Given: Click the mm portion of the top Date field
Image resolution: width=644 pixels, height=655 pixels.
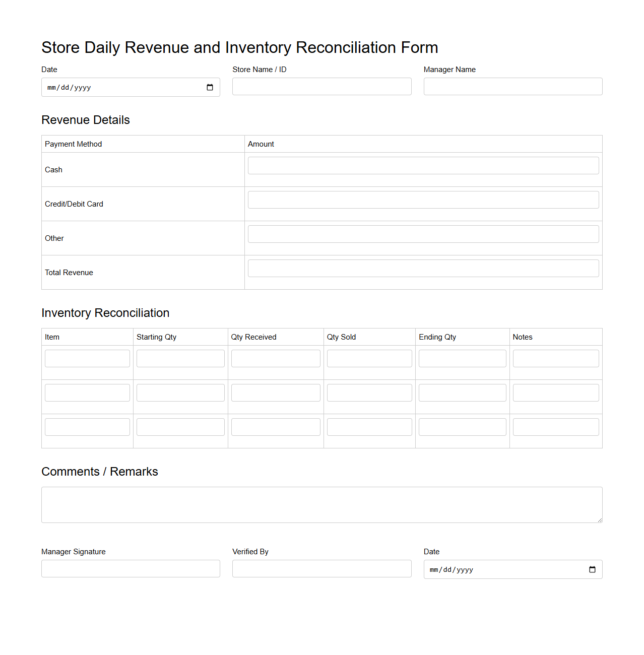Looking at the screenshot, I should [x=50, y=87].
